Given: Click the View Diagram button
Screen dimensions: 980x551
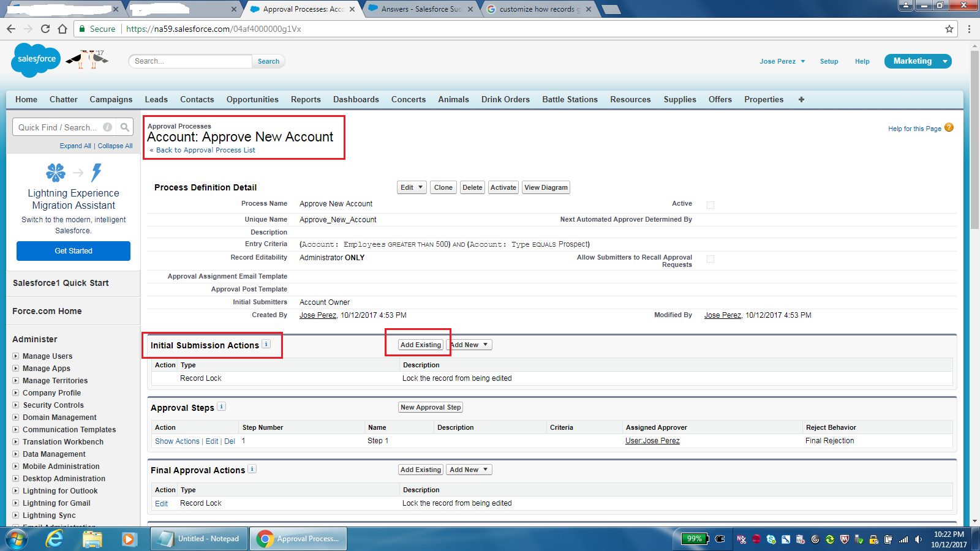Looking at the screenshot, I should pyautogui.click(x=546, y=187).
